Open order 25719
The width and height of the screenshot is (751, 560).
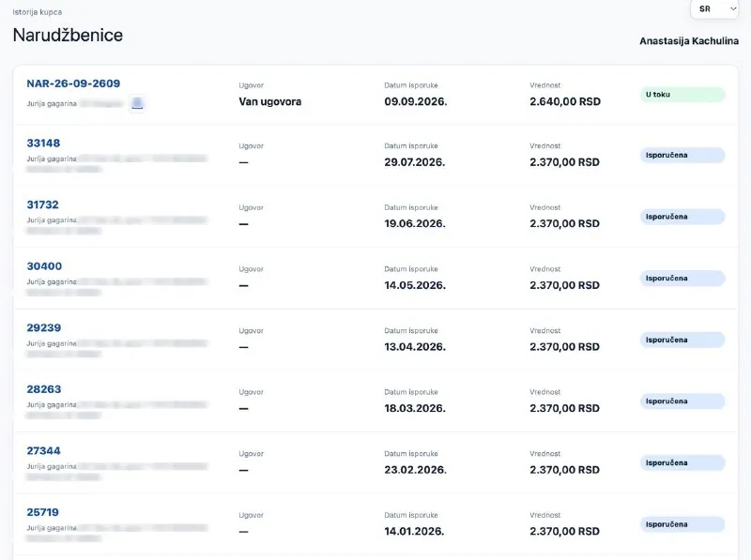pos(42,512)
